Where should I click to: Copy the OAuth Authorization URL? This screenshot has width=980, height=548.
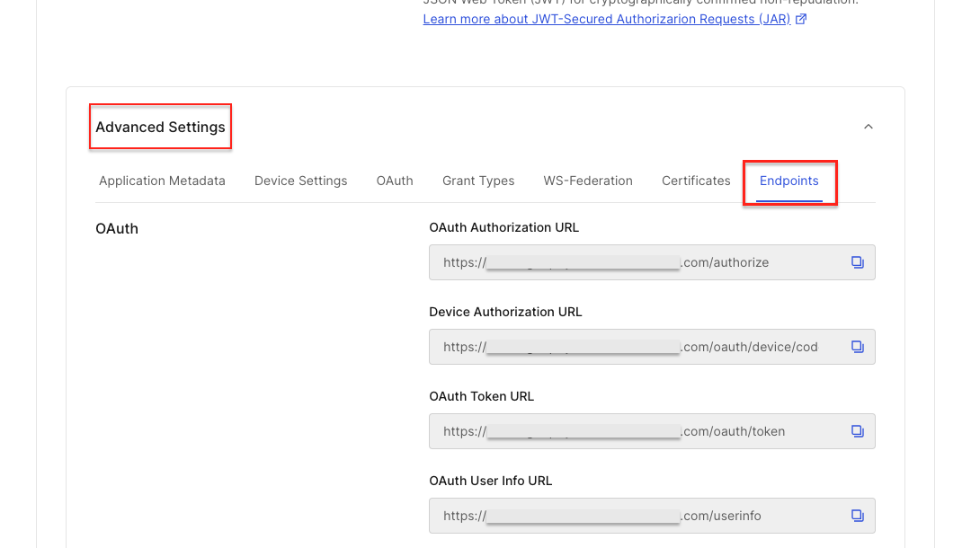(857, 262)
